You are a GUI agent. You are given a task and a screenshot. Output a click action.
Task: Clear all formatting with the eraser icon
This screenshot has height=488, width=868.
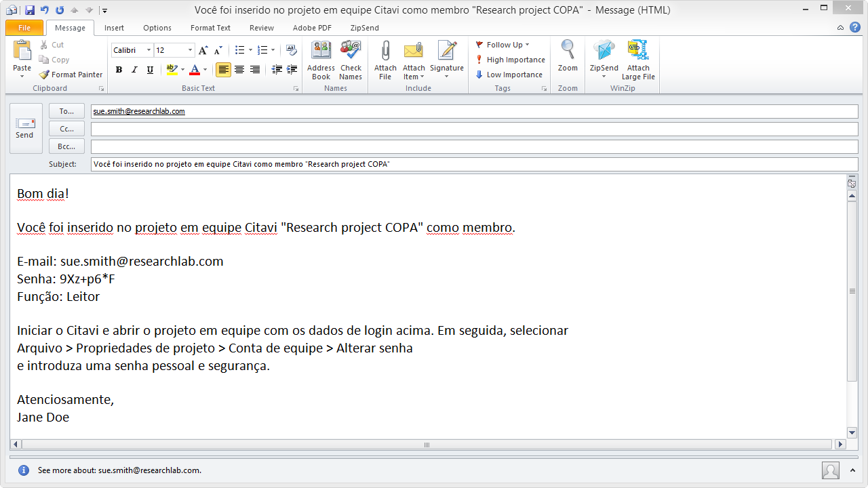(x=292, y=50)
